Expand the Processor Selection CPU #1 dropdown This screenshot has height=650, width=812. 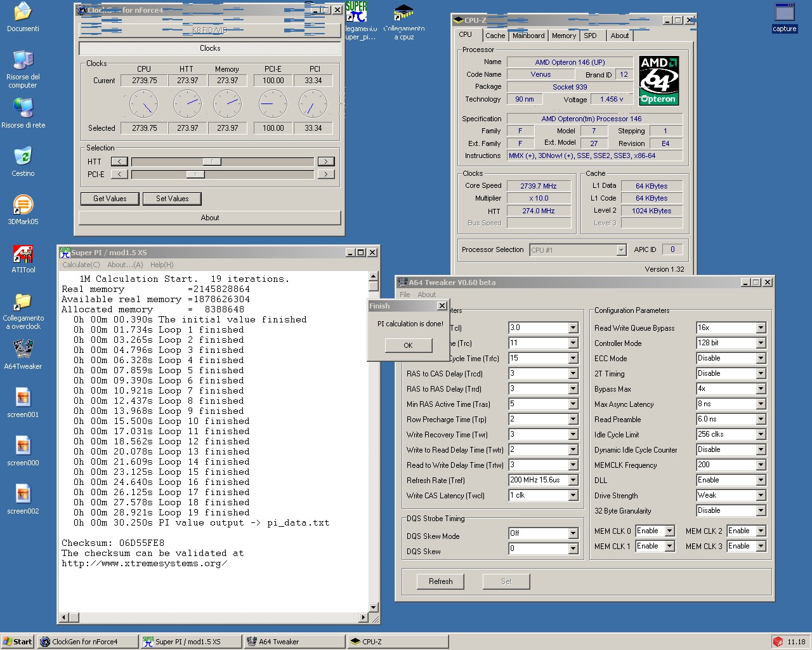click(621, 250)
